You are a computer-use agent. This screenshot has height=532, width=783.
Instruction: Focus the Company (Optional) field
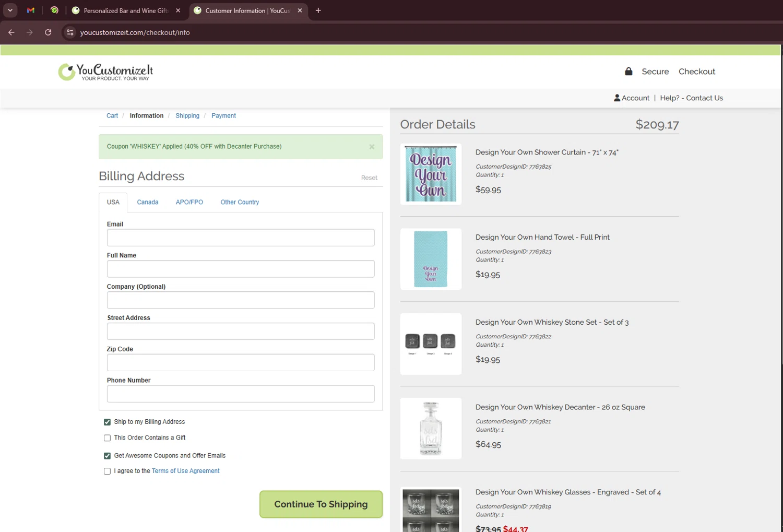pyautogui.click(x=241, y=300)
